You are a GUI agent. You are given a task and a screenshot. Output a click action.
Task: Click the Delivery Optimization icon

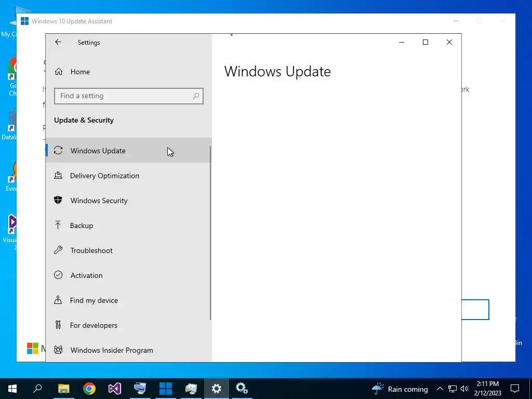(58, 176)
